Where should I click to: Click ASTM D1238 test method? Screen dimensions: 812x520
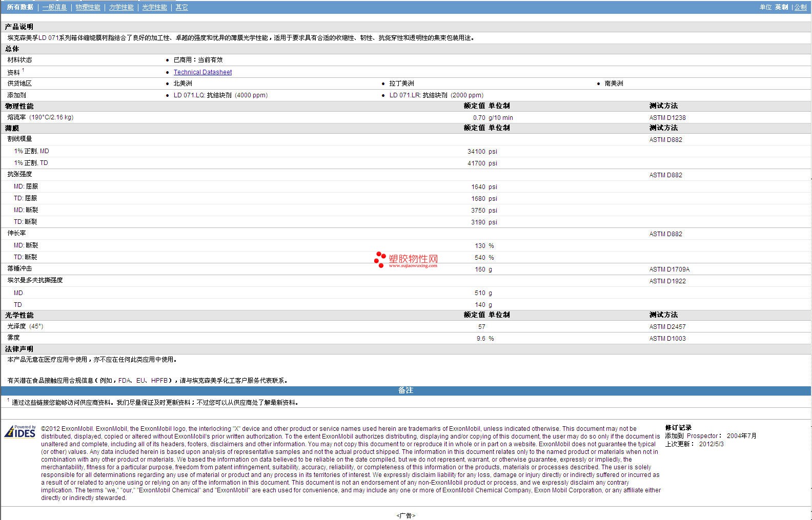tap(667, 118)
